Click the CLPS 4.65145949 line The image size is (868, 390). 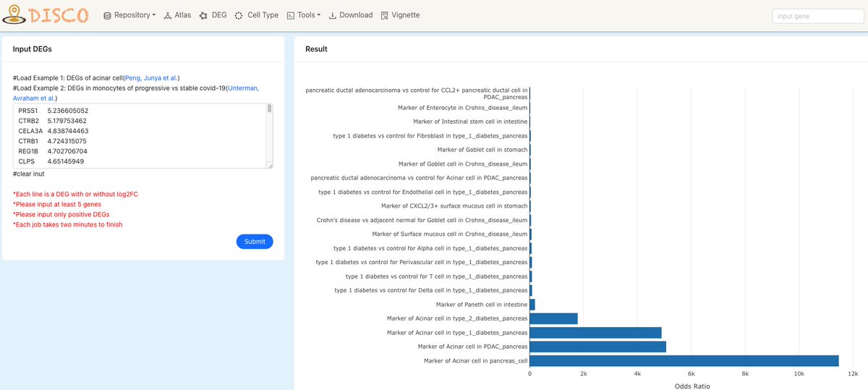(x=51, y=161)
